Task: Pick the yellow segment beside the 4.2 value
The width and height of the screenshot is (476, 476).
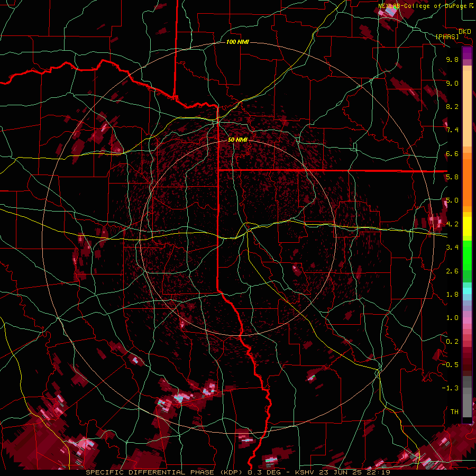Action: tap(467, 226)
